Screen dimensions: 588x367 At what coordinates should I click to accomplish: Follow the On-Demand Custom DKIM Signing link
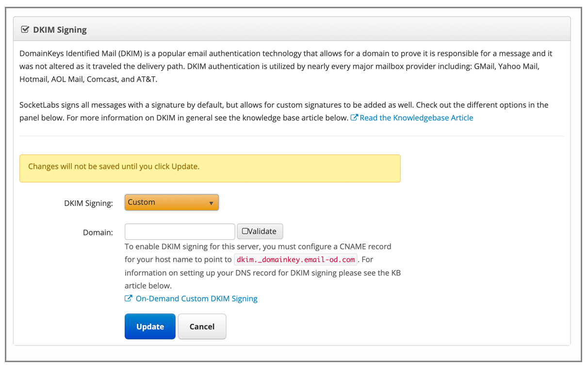pos(196,299)
